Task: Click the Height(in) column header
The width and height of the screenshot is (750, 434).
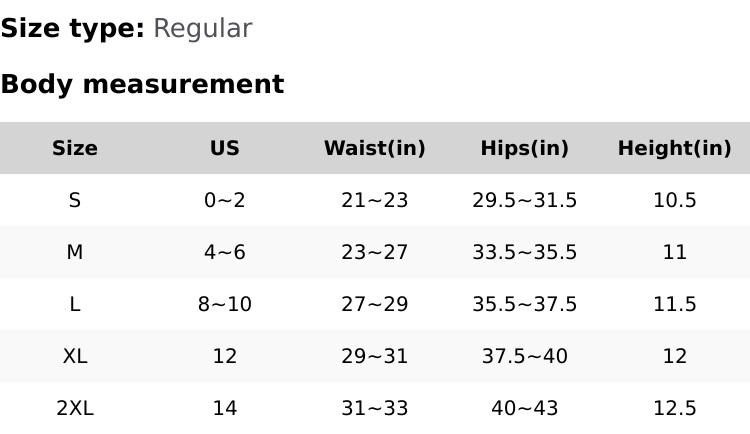Action: pos(675,148)
